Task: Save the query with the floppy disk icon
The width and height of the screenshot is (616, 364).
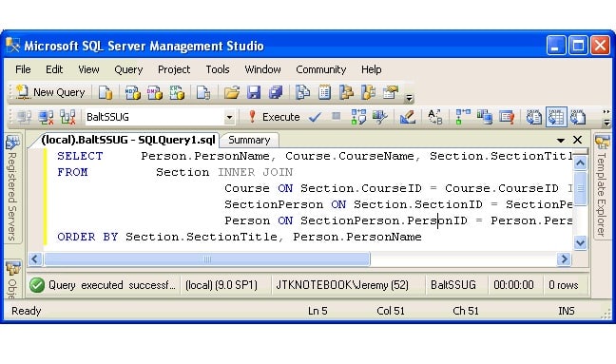Action: pyautogui.click(x=254, y=93)
